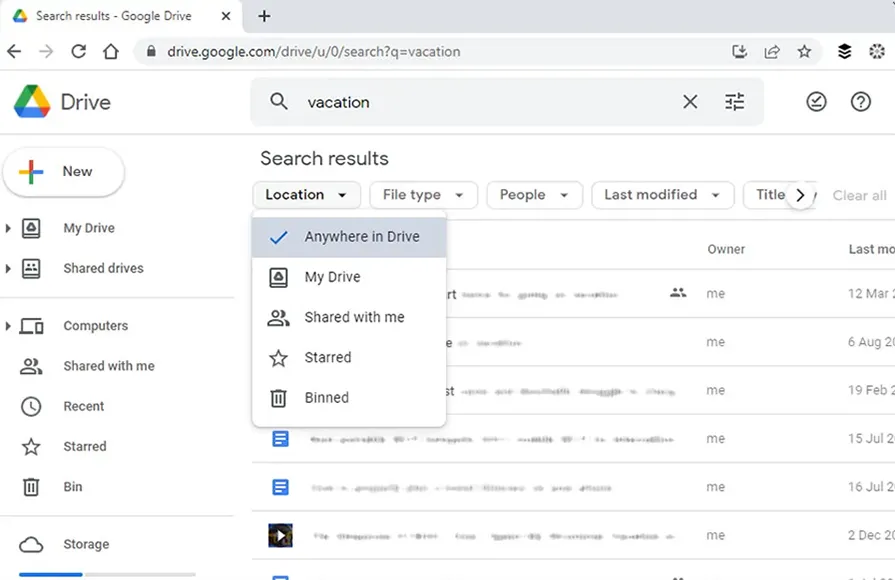The image size is (895, 580).
Task: Open Recent files in sidebar
Action: tap(83, 407)
